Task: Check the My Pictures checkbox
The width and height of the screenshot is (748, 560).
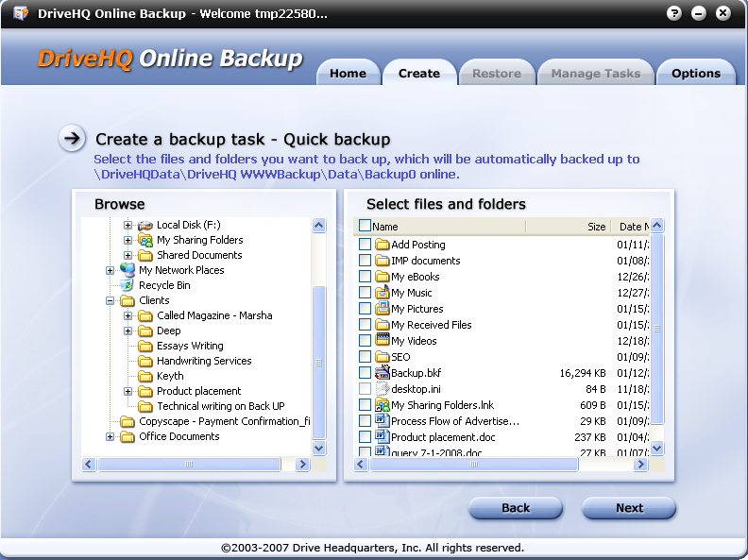Action: (365, 309)
